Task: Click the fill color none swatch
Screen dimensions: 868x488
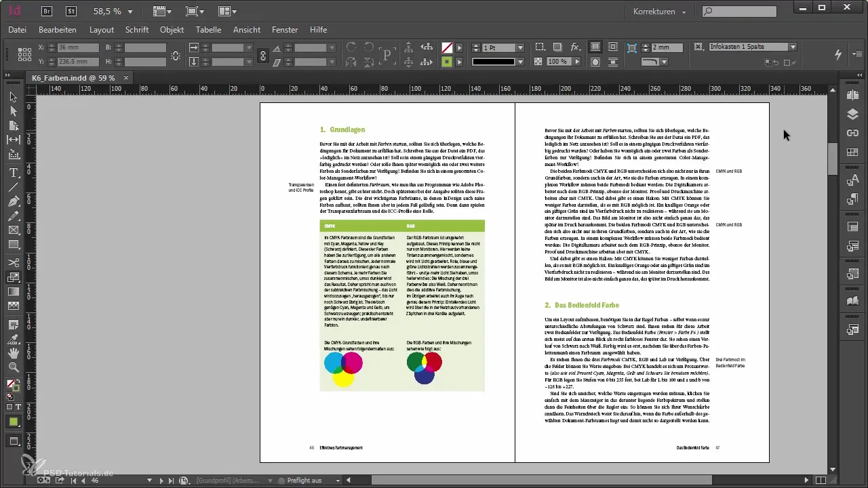Action: [x=447, y=47]
